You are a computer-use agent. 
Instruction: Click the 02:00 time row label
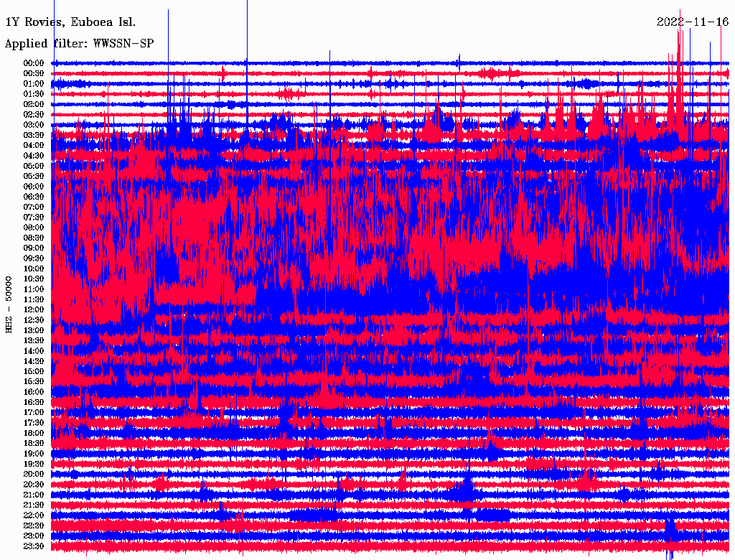[x=34, y=105]
